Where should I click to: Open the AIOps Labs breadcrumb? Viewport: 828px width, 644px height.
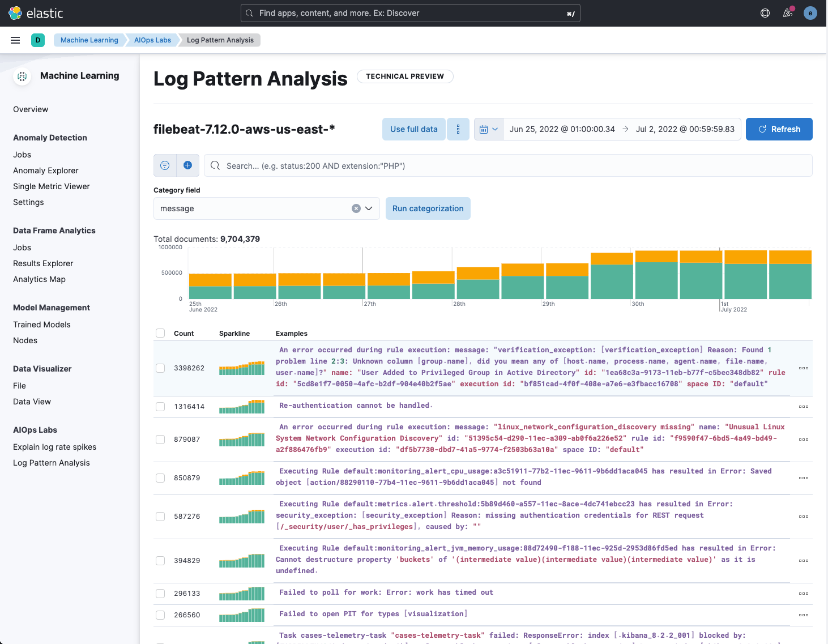(152, 40)
